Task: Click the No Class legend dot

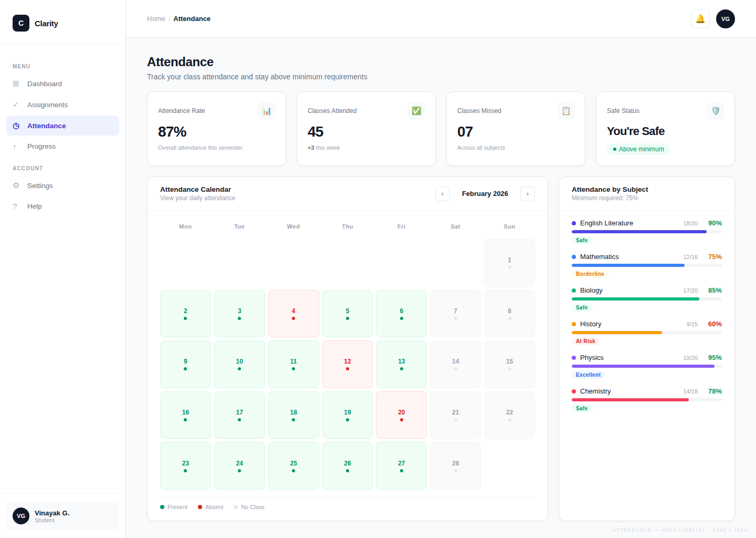Action: pos(236,507)
